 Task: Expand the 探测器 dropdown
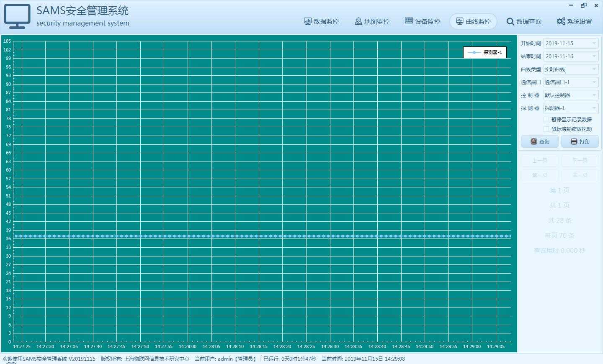594,108
